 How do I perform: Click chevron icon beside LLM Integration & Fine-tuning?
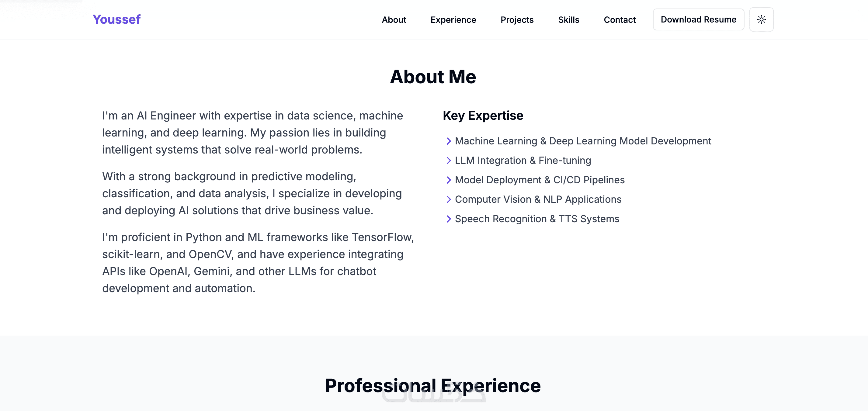pos(448,161)
